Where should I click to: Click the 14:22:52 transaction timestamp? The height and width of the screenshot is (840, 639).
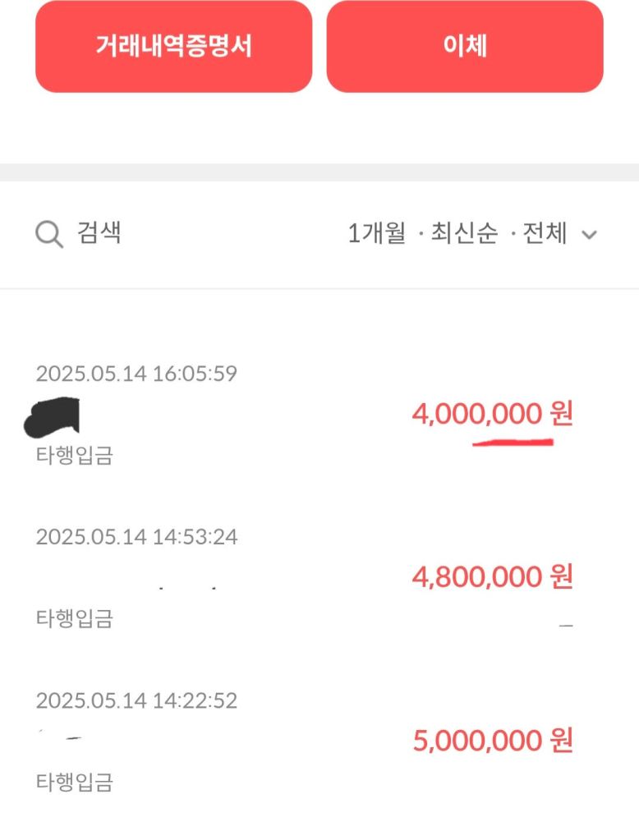pos(136,700)
